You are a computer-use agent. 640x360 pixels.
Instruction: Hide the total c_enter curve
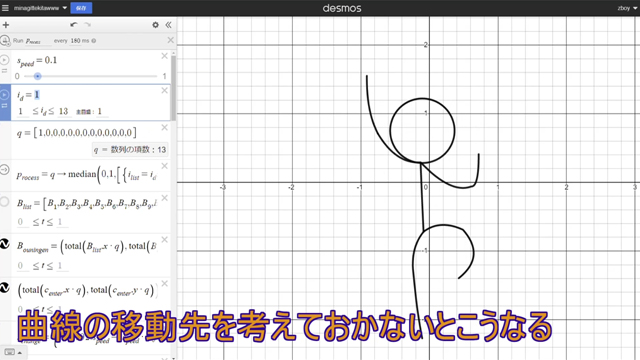pyautogui.click(x=4, y=288)
